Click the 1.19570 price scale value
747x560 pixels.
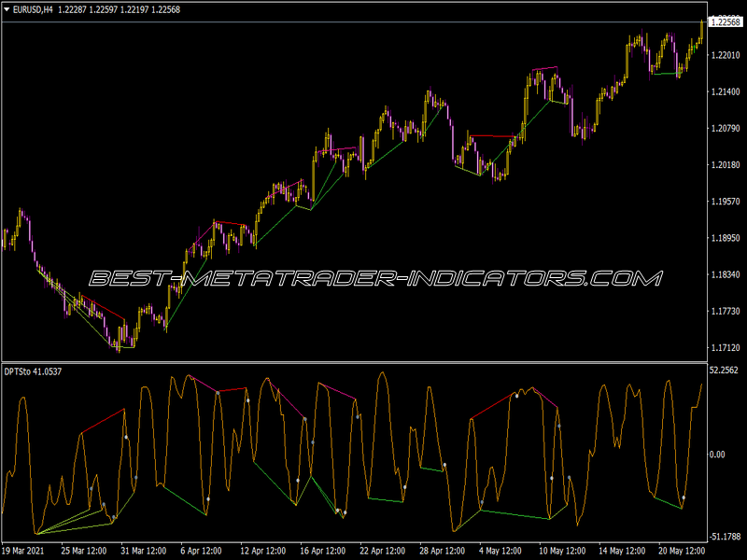[x=726, y=202]
